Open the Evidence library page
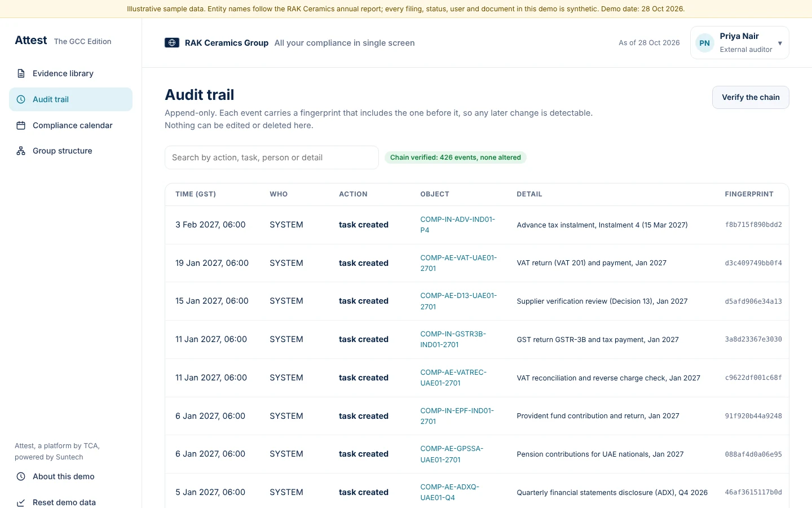 (x=70, y=73)
